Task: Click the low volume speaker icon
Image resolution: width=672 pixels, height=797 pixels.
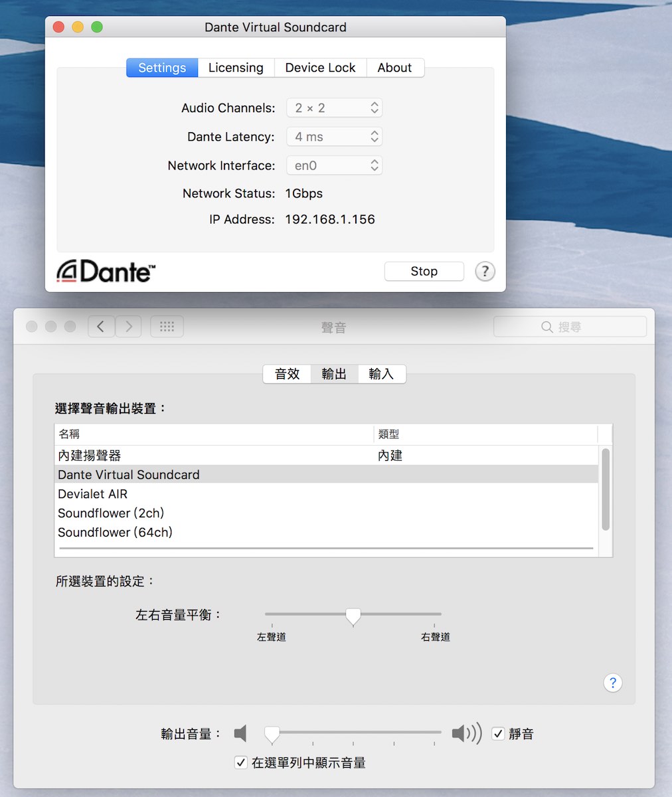Action: click(240, 734)
